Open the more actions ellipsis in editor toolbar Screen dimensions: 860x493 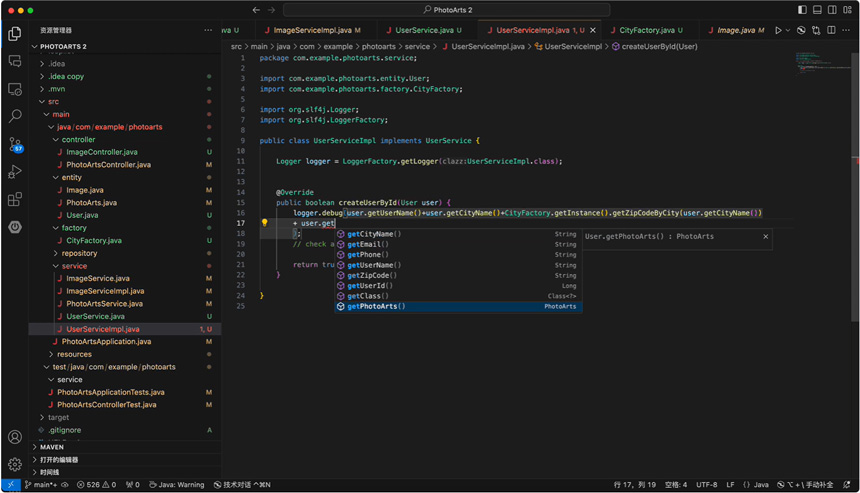[x=846, y=30]
